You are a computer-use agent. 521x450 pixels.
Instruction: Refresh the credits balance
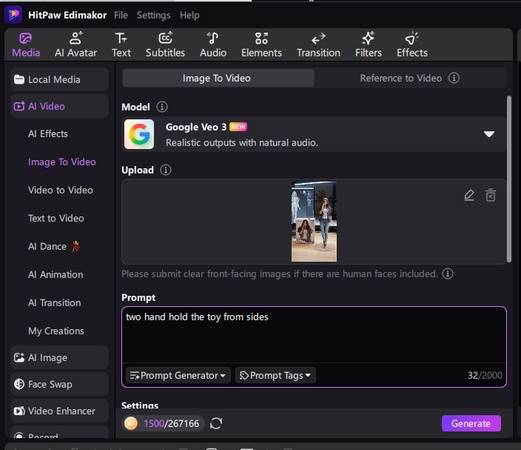click(216, 424)
